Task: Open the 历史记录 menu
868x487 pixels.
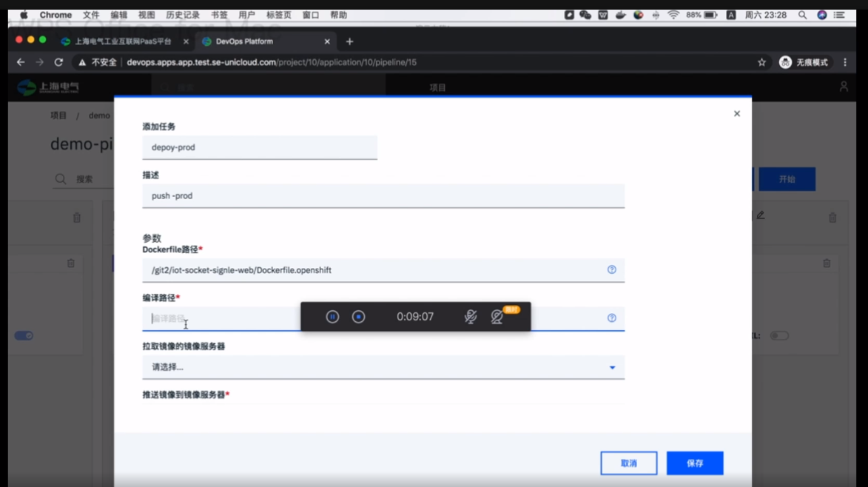Action: pos(183,15)
